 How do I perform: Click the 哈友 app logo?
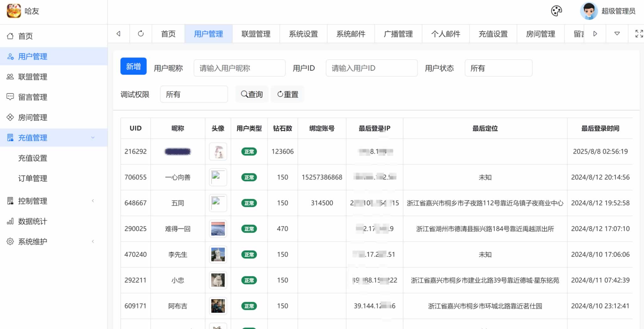[14, 11]
